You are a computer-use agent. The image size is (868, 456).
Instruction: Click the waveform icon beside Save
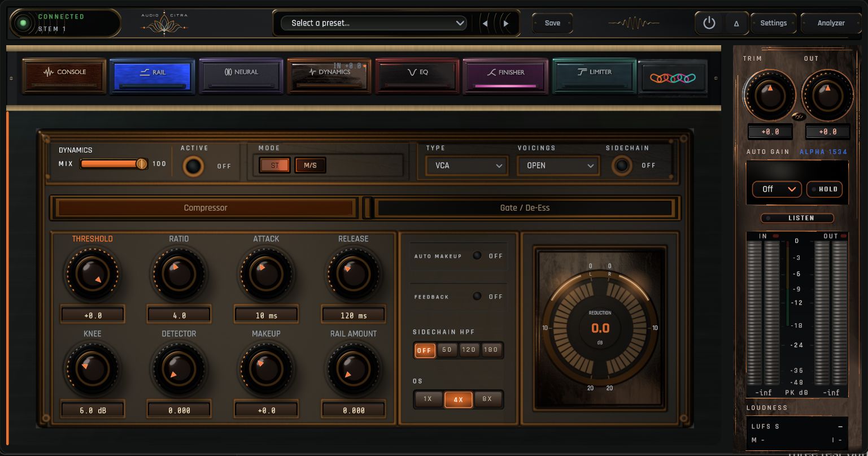pyautogui.click(x=634, y=23)
